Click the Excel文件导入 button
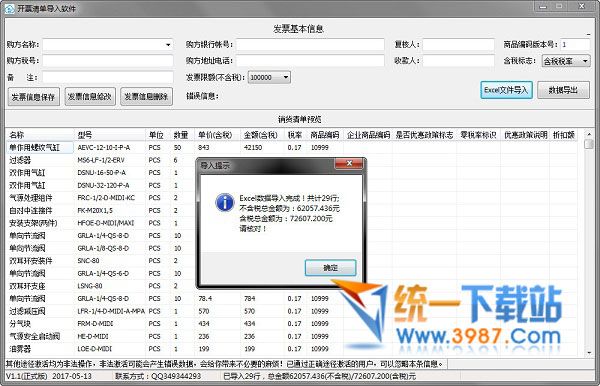 coord(506,90)
